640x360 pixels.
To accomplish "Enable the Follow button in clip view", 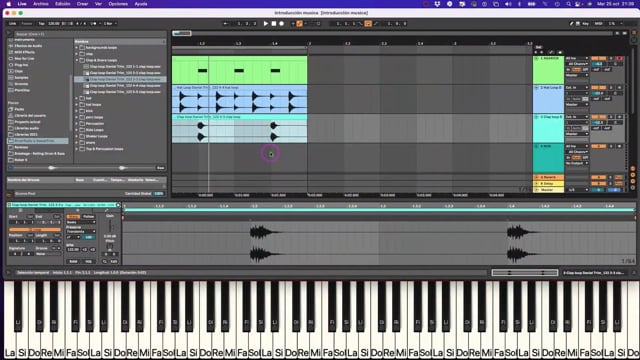I will click(88, 217).
